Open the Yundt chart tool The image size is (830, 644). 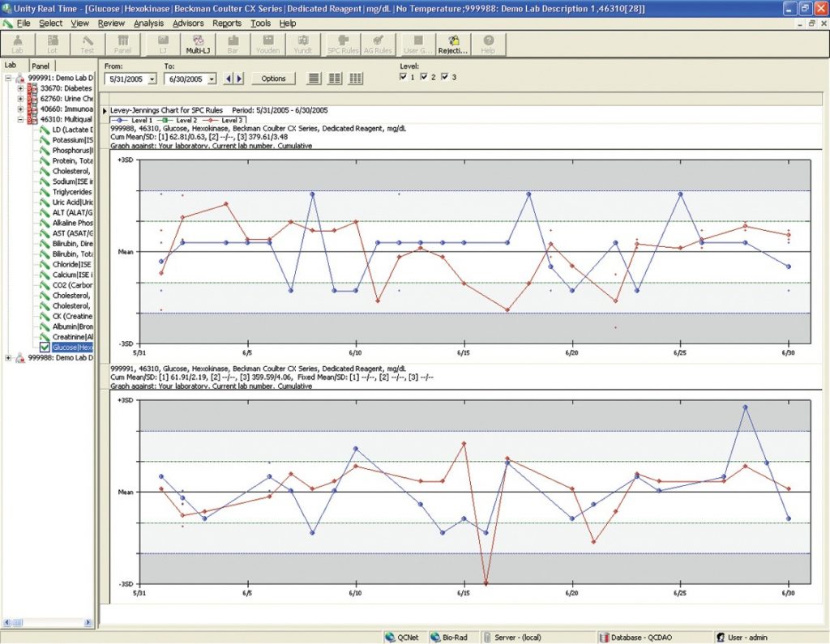(303, 44)
